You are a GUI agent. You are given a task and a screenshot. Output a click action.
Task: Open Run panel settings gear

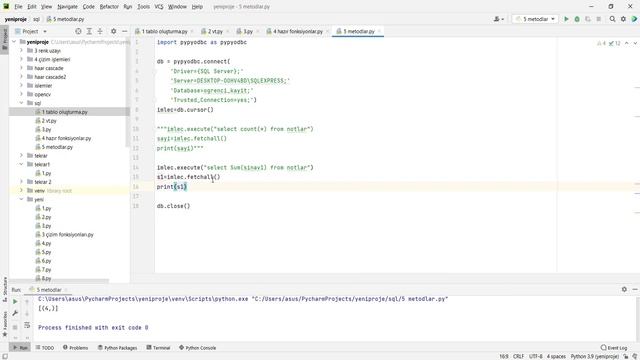(624, 289)
